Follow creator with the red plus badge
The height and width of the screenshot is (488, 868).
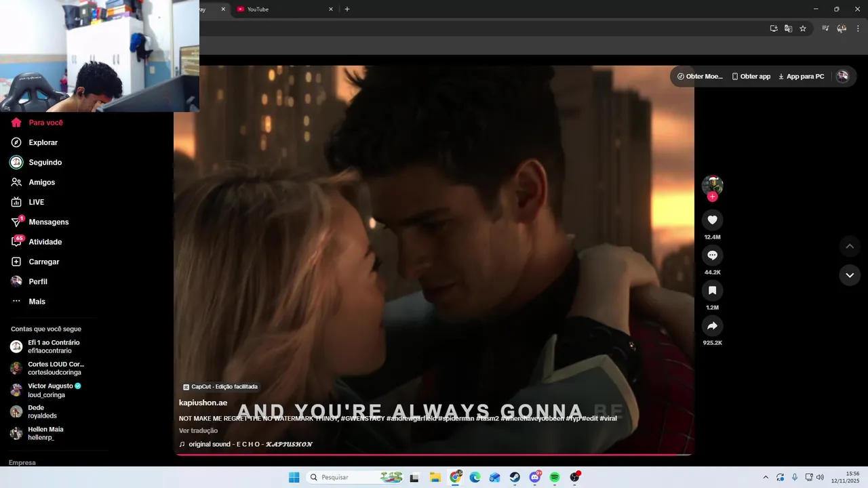coord(712,197)
